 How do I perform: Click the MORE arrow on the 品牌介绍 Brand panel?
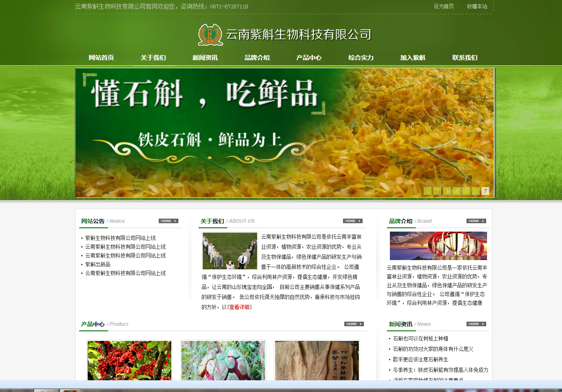pyautogui.click(x=476, y=221)
